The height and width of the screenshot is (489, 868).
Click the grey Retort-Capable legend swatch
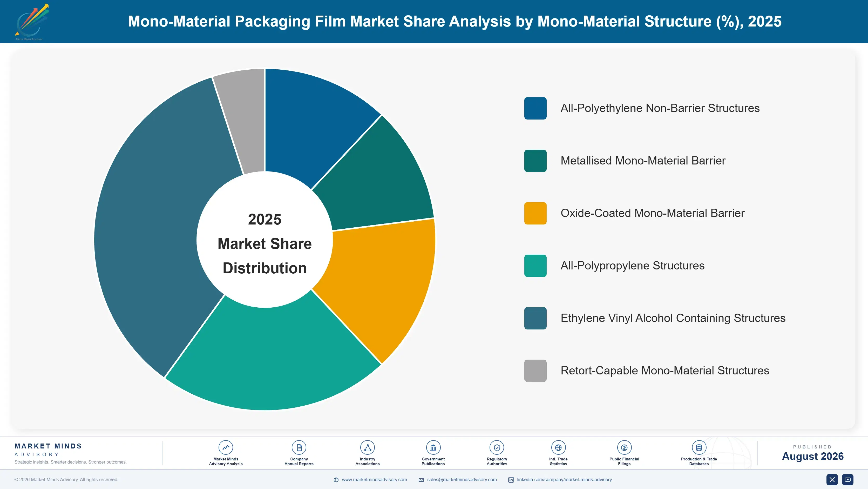[x=535, y=371]
